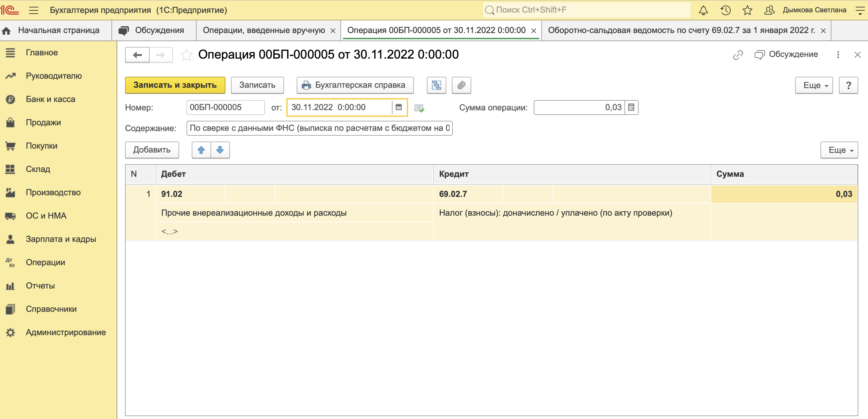Click the global search field

586,10
